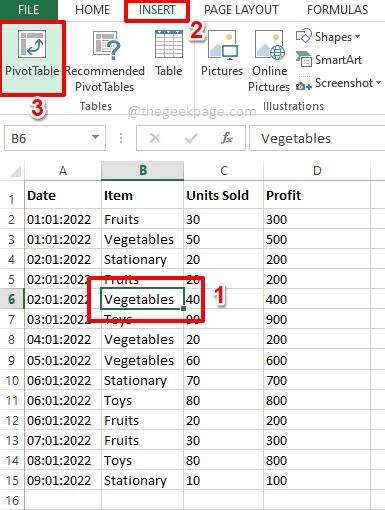Image resolution: width=385 pixels, height=510 pixels.
Task: Click the formula bar enter checkmark
Action: tap(191, 138)
